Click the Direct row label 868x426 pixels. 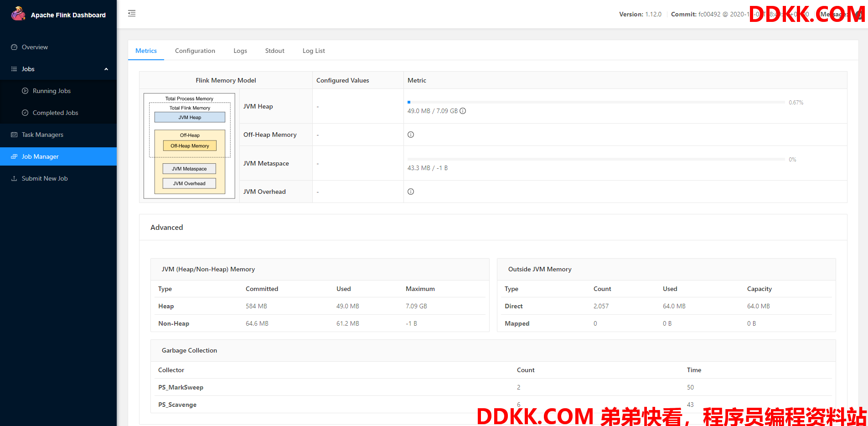tap(513, 306)
